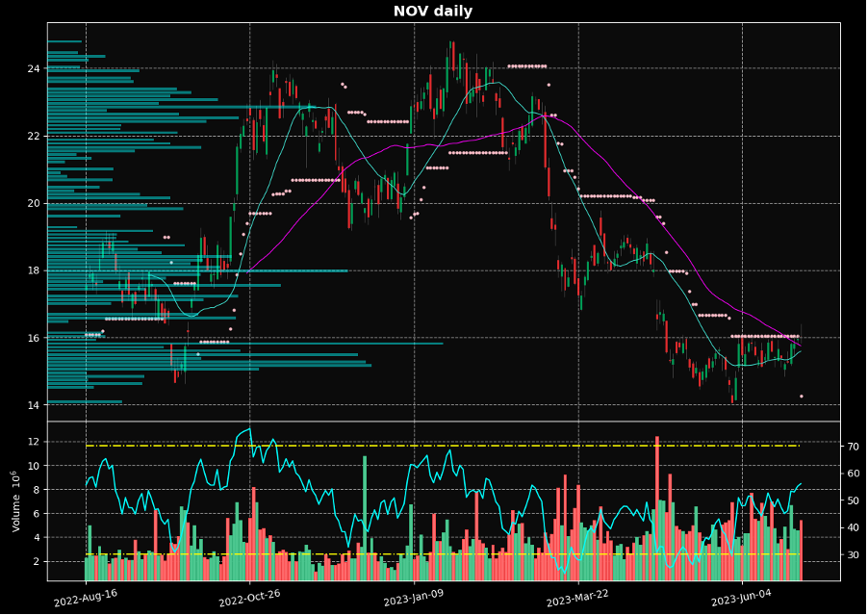Click the RSI axis label 60

tap(853, 474)
